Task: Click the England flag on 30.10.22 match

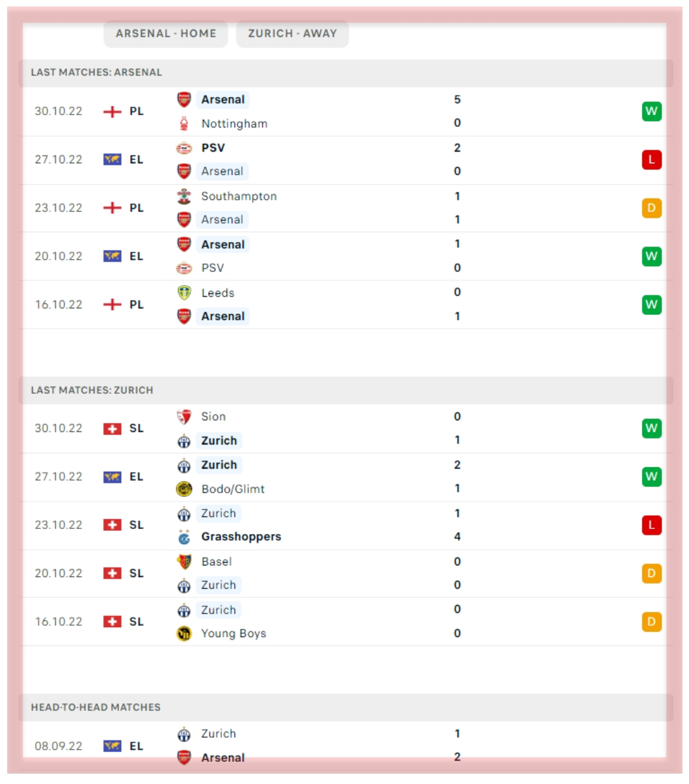Action: click(113, 111)
